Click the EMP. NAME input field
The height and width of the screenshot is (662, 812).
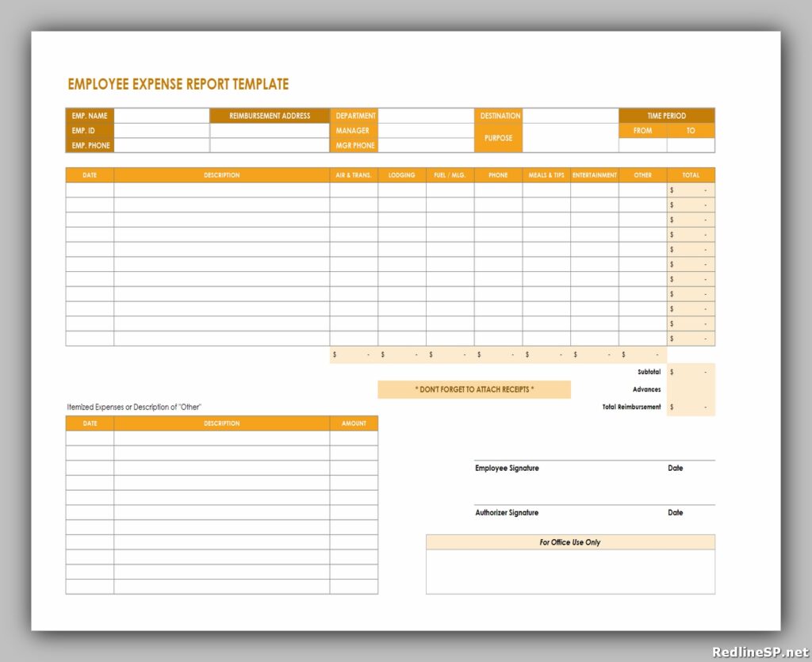point(162,116)
